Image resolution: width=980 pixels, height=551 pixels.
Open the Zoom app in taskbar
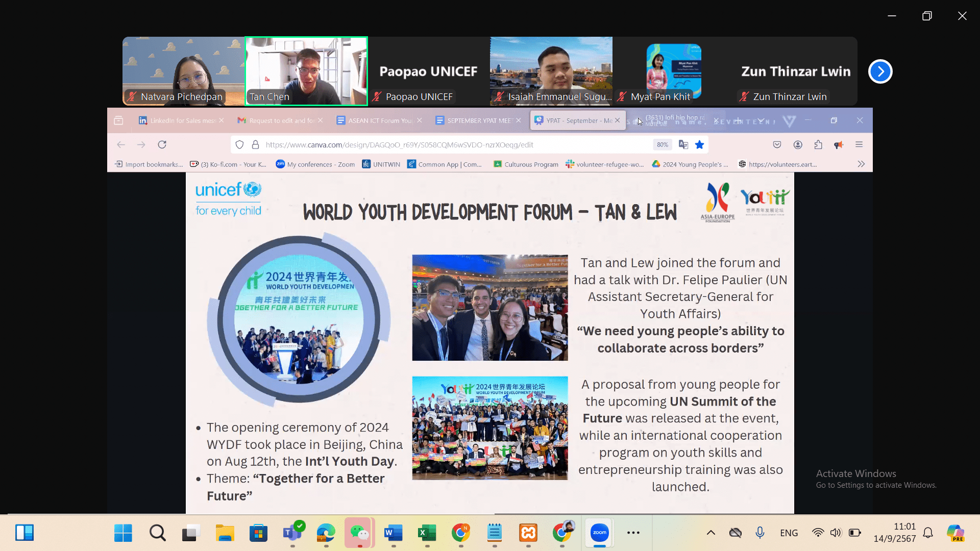click(599, 533)
